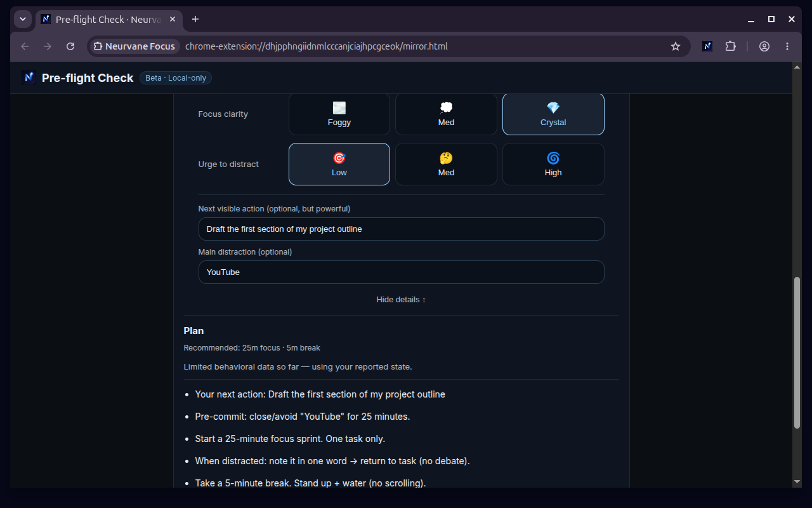
Task: Select Crystal focus clarity option
Action: pyautogui.click(x=553, y=114)
